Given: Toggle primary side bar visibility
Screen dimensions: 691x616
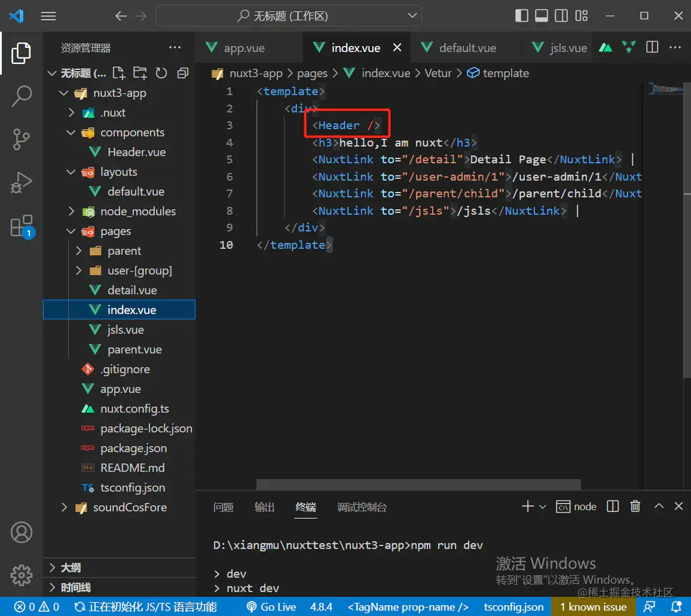Looking at the screenshot, I should click(x=521, y=16).
